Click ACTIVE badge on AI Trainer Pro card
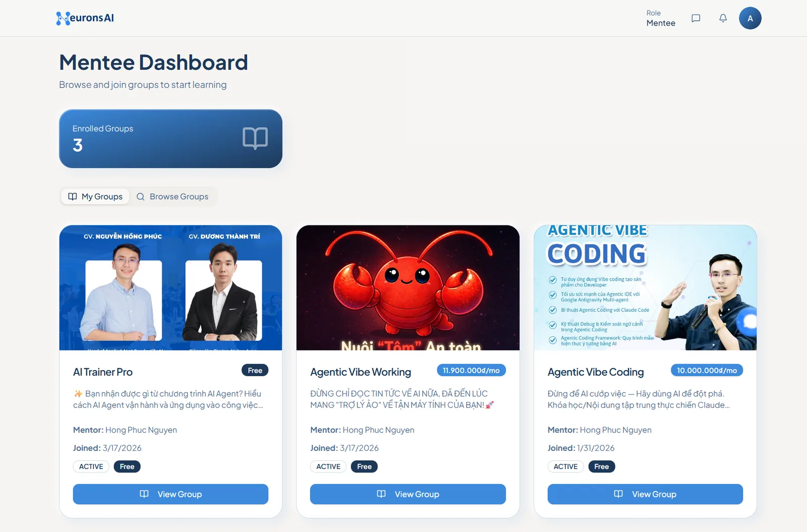This screenshot has height=532, width=807. [x=91, y=466]
